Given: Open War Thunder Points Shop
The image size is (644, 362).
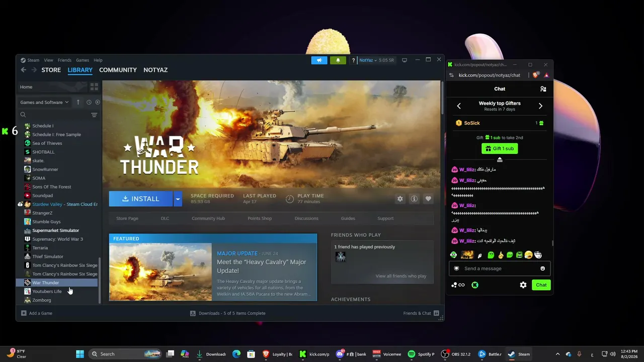Looking at the screenshot, I should tap(260, 218).
